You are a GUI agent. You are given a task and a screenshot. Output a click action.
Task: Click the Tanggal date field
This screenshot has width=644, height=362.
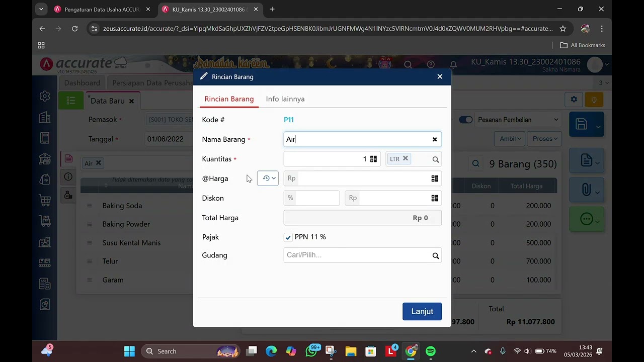pyautogui.click(x=169, y=139)
